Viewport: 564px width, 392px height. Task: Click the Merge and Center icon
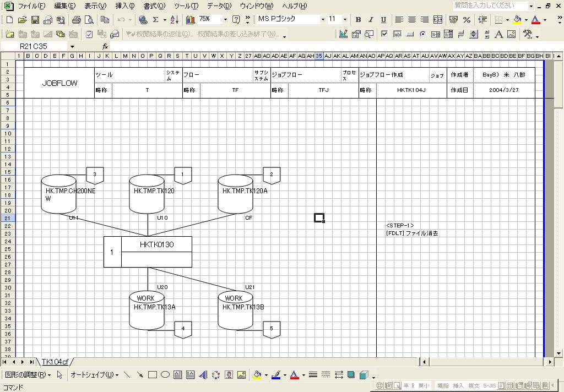click(438, 19)
